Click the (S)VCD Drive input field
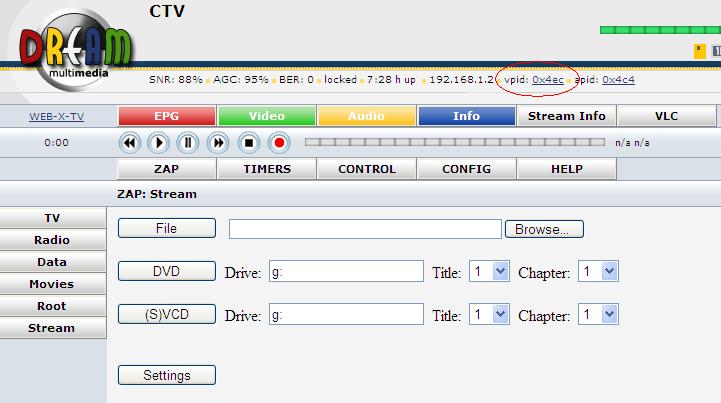Viewport: 721px width, 403px height. 346,314
